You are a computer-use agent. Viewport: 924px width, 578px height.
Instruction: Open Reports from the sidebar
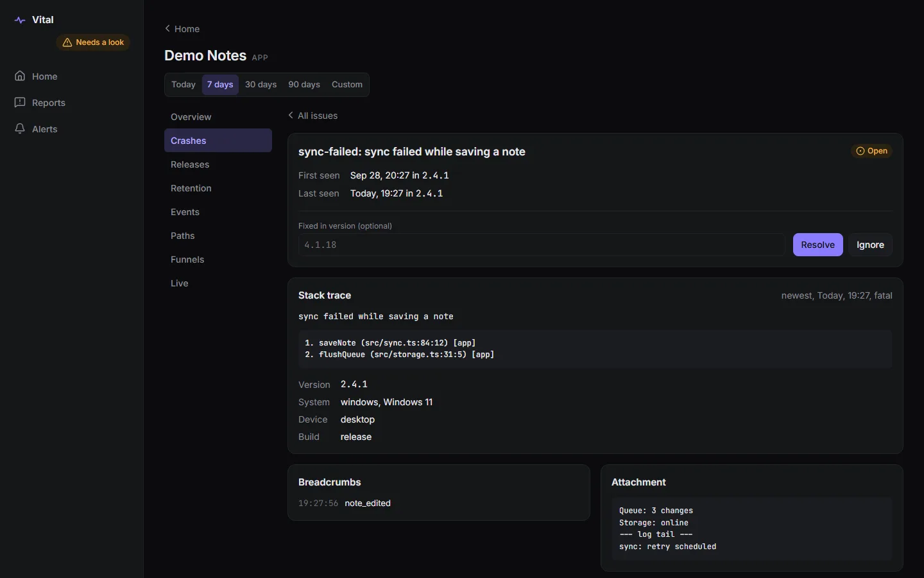pos(71,103)
